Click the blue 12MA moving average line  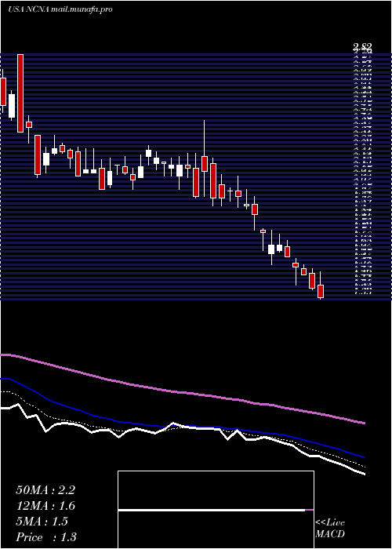tap(182, 426)
